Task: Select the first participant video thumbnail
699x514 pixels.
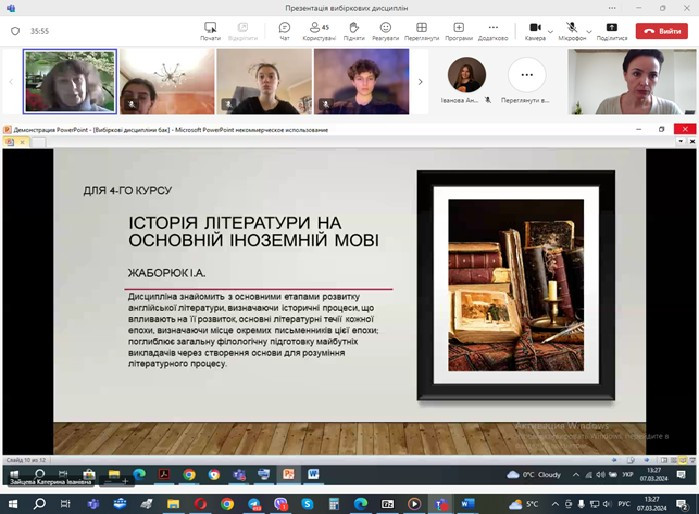Action: [70, 81]
